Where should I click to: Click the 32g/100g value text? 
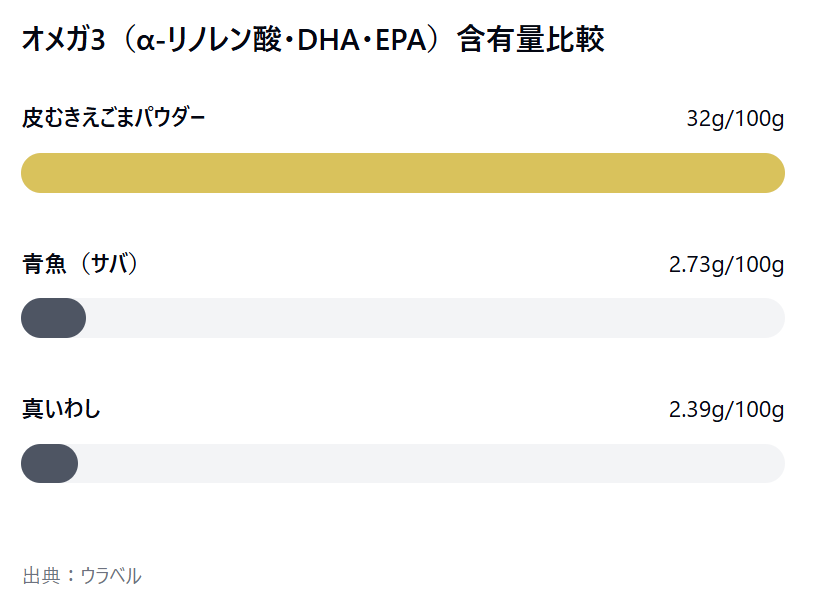(735, 119)
